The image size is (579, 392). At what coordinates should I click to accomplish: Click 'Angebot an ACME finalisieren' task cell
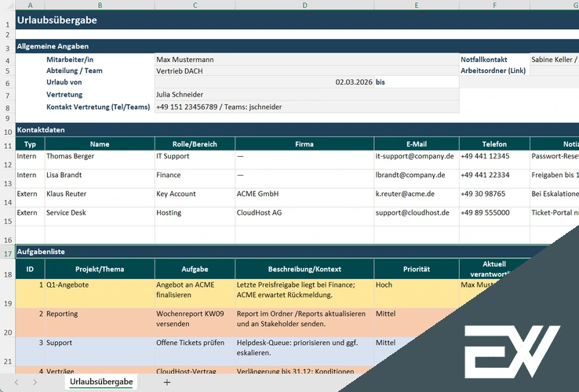click(195, 293)
